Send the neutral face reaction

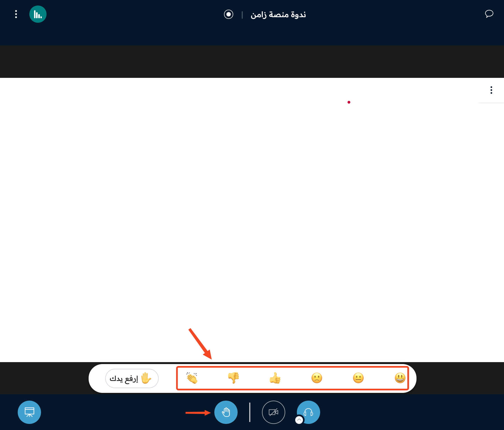point(358,378)
